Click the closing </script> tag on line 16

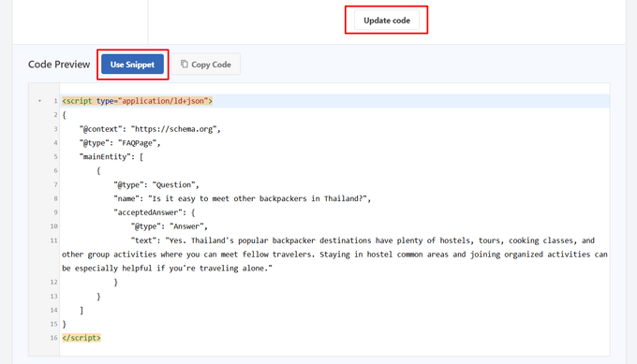81,338
